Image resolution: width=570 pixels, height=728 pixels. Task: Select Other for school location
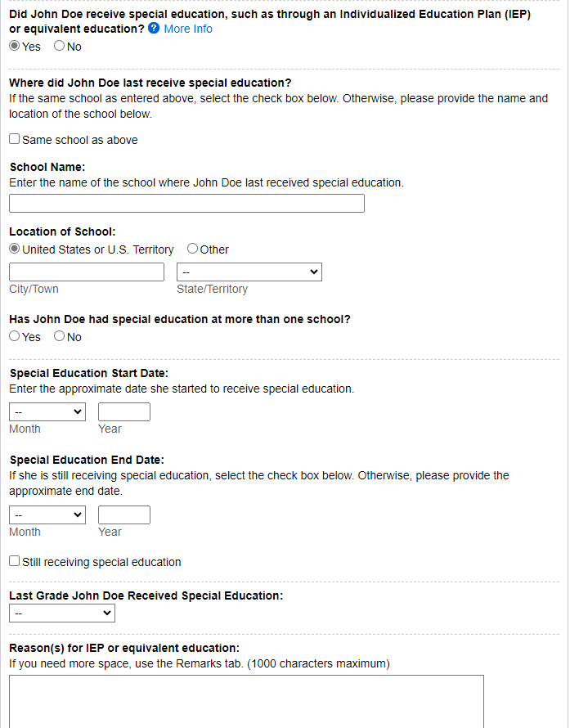(x=193, y=249)
